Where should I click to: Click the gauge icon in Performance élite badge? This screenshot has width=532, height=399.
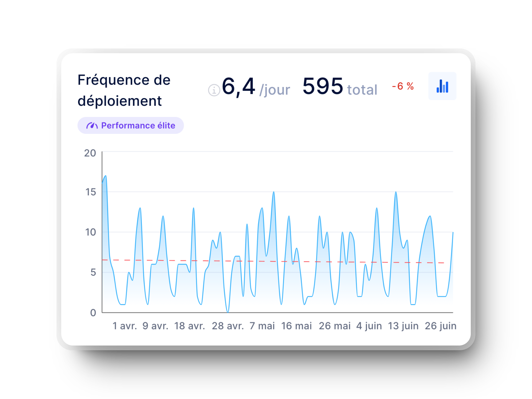[x=92, y=126]
